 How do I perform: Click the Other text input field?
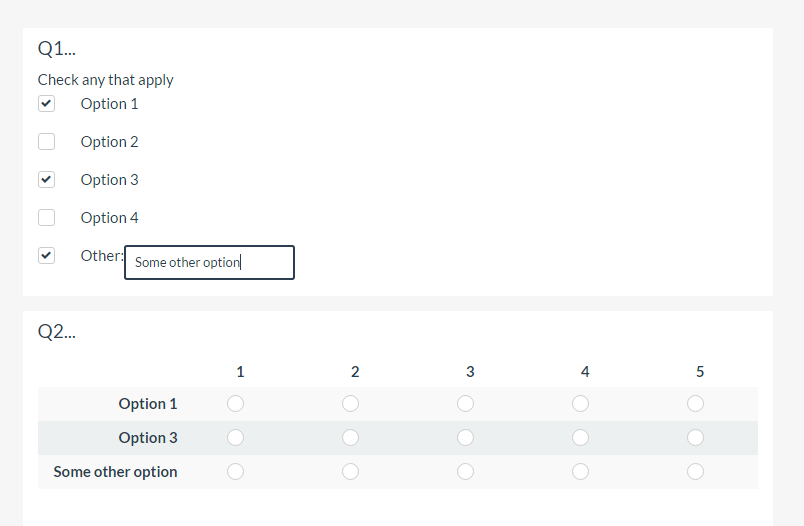pos(209,263)
